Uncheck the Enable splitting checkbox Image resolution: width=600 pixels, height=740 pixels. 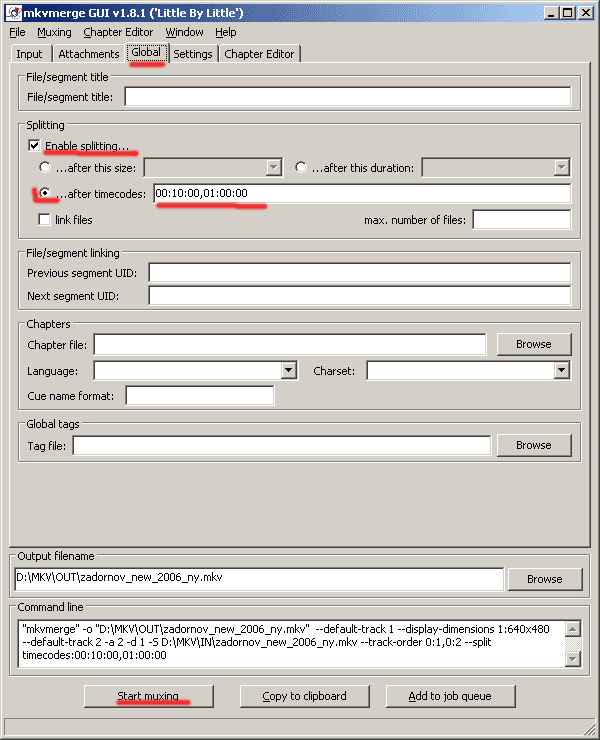(34, 145)
